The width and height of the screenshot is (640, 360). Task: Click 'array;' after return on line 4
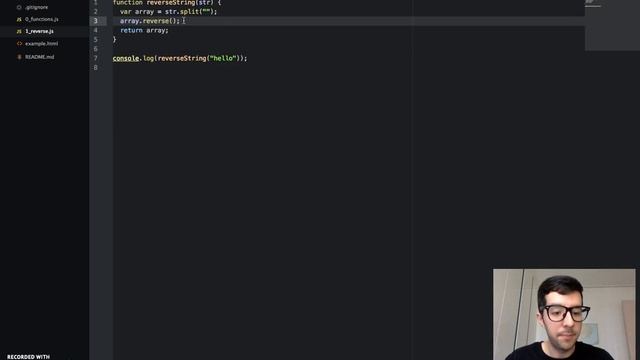click(x=157, y=30)
